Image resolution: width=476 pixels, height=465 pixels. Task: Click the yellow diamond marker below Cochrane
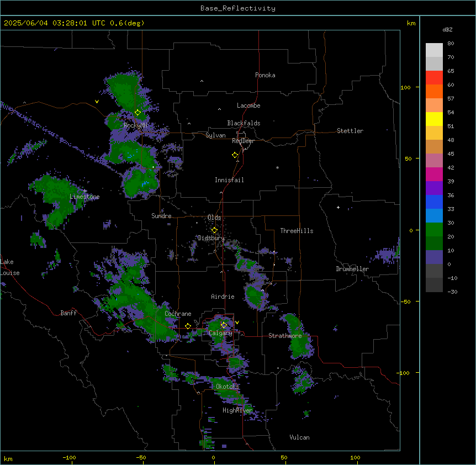coord(188,326)
